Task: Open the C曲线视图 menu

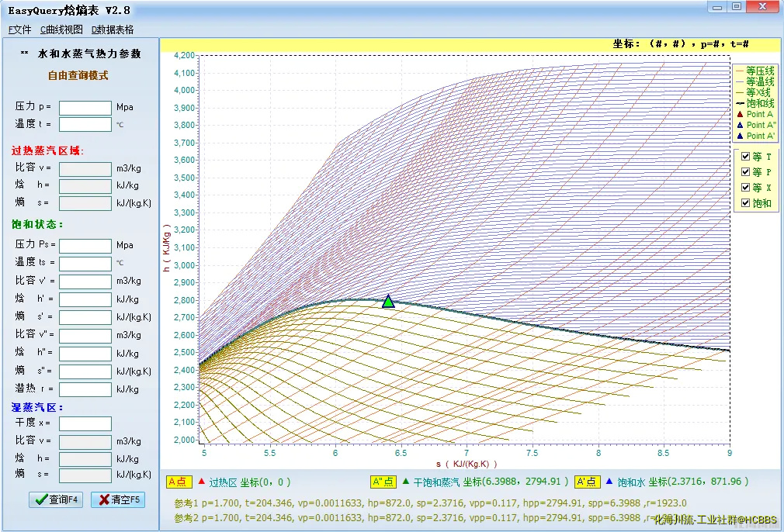Action: [x=61, y=30]
